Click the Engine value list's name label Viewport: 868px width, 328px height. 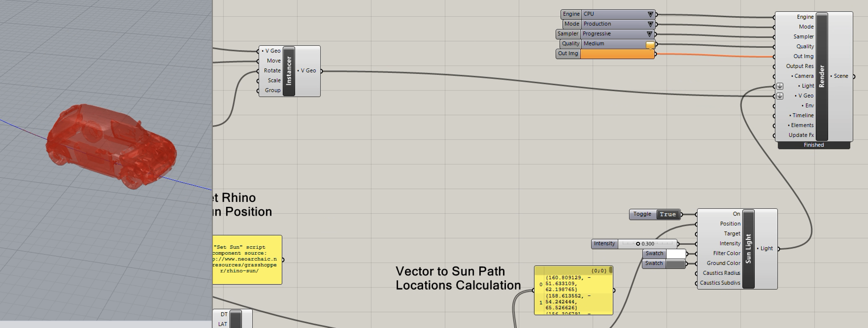(571, 14)
